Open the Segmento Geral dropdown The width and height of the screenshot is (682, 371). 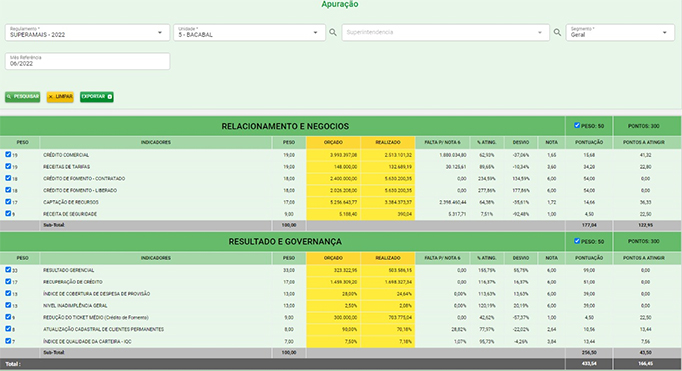pyautogui.click(x=620, y=33)
